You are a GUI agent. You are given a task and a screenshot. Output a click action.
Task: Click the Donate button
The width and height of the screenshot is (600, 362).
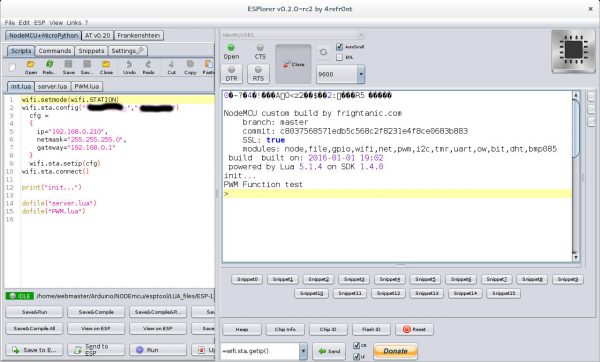tap(395, 351)
